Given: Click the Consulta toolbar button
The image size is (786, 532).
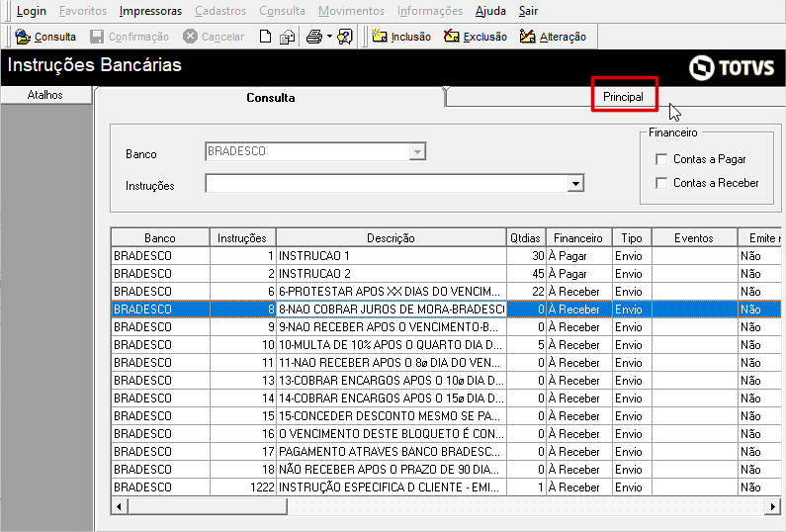Looking at the screenshot, I should (46, 37).
